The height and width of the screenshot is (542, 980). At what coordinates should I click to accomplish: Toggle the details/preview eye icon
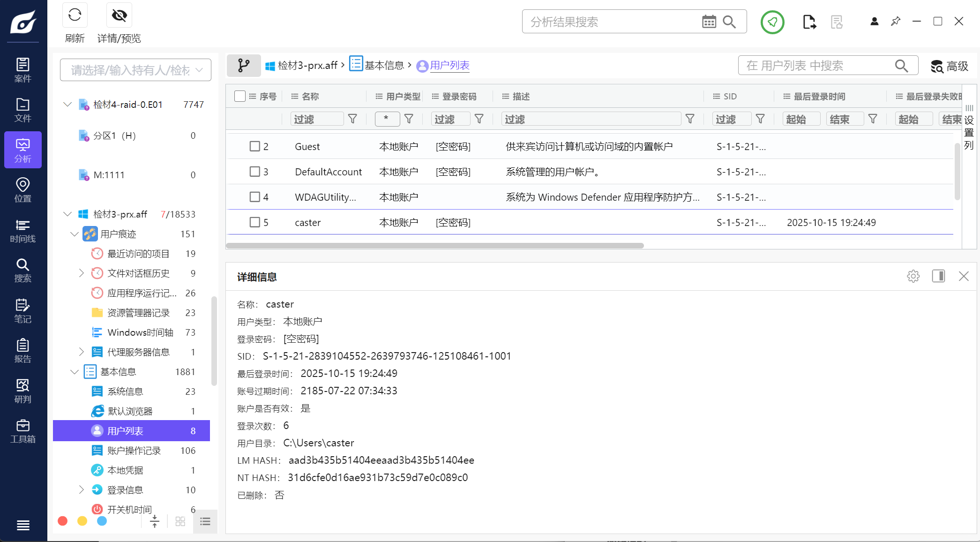pyautogui.click(x=119, y=15)
